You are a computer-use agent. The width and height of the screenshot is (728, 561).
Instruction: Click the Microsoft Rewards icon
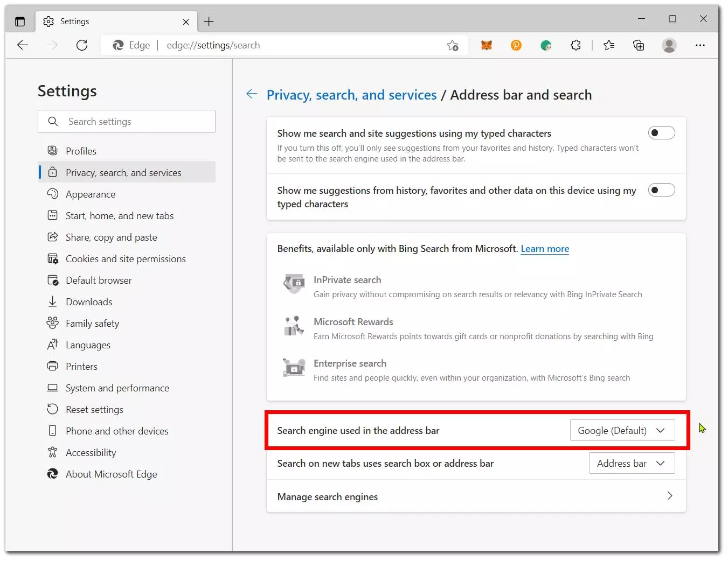(294, 326)
